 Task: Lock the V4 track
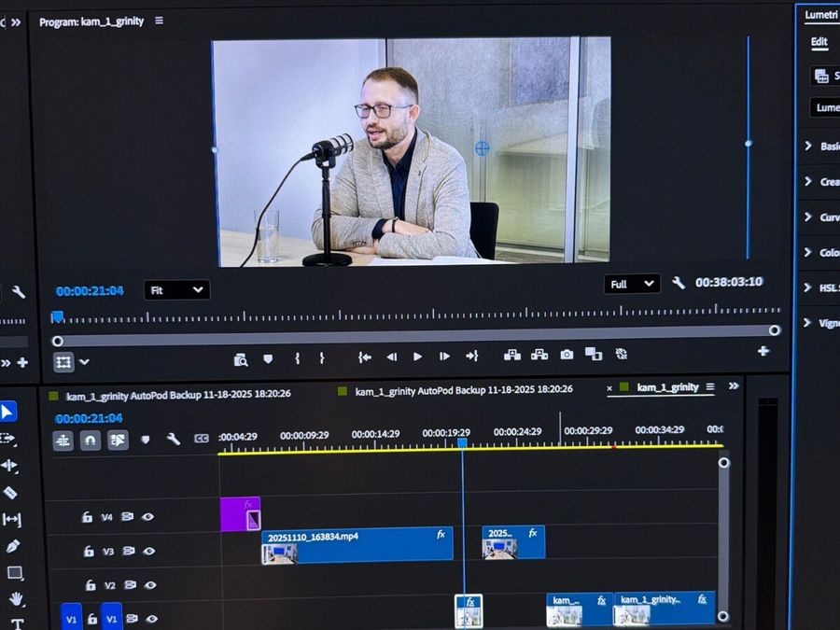pyautogui.click(x=87, y=517)
